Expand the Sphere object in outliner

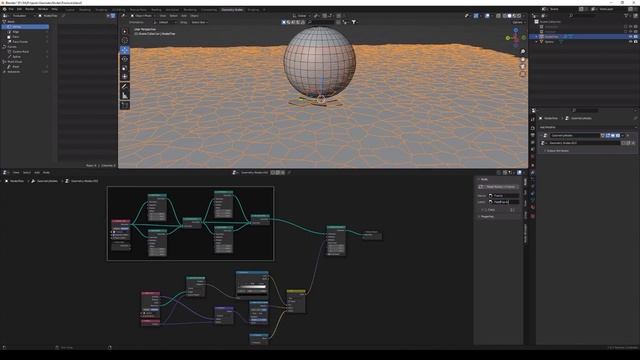click(536, 42)
